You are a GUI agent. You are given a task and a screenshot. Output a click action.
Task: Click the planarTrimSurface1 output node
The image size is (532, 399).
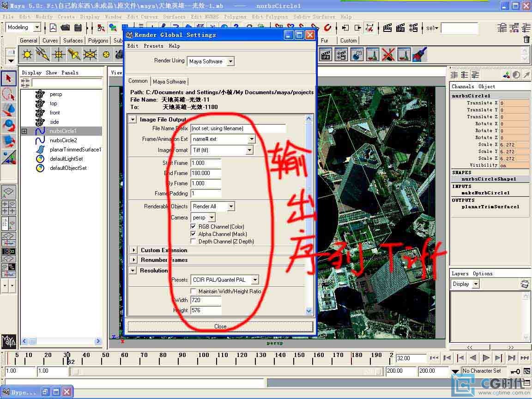(490, 206)
